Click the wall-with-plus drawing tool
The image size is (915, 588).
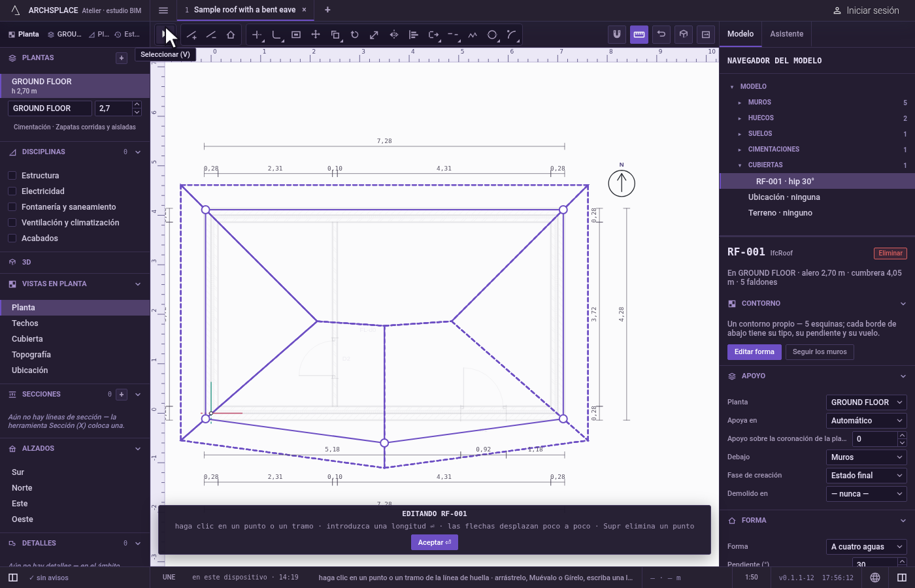[191, 35]
